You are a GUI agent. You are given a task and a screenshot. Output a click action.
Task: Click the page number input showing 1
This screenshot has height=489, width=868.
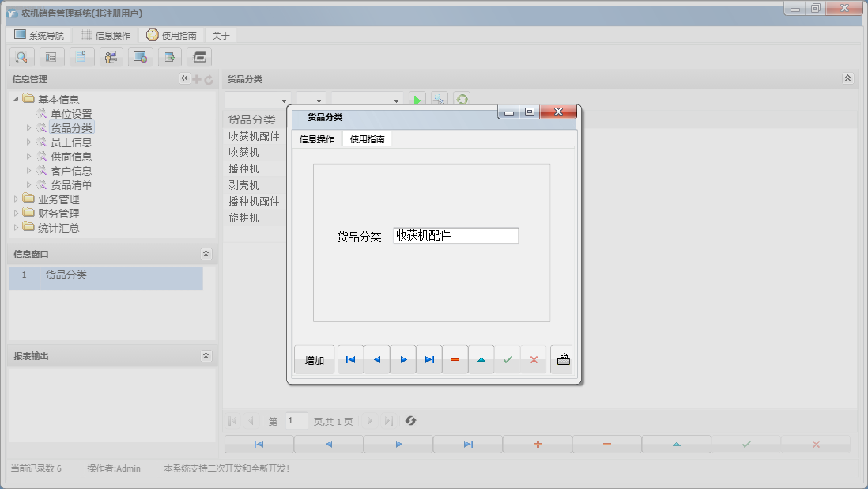coord(296,420)
